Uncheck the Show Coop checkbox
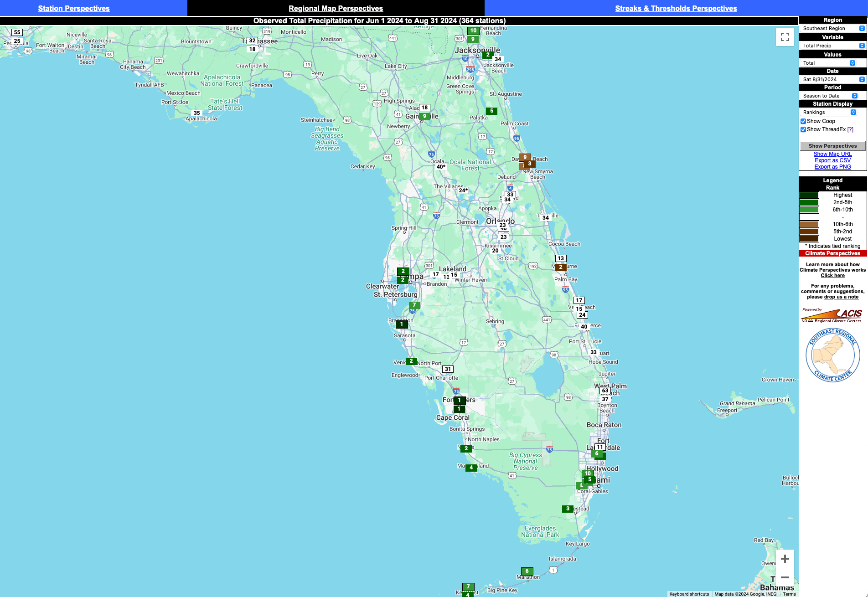The width and height of the screenshot is (868, 597). 803,121
